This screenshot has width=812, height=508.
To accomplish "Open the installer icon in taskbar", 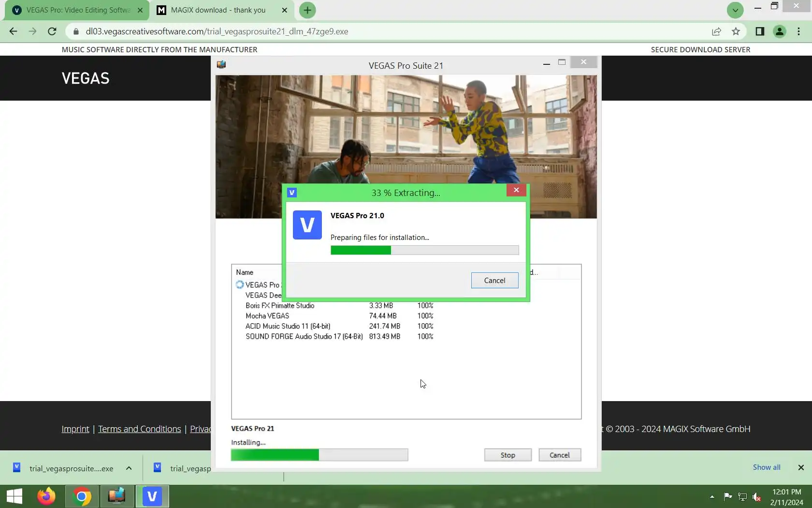I will tap(117, 496).
